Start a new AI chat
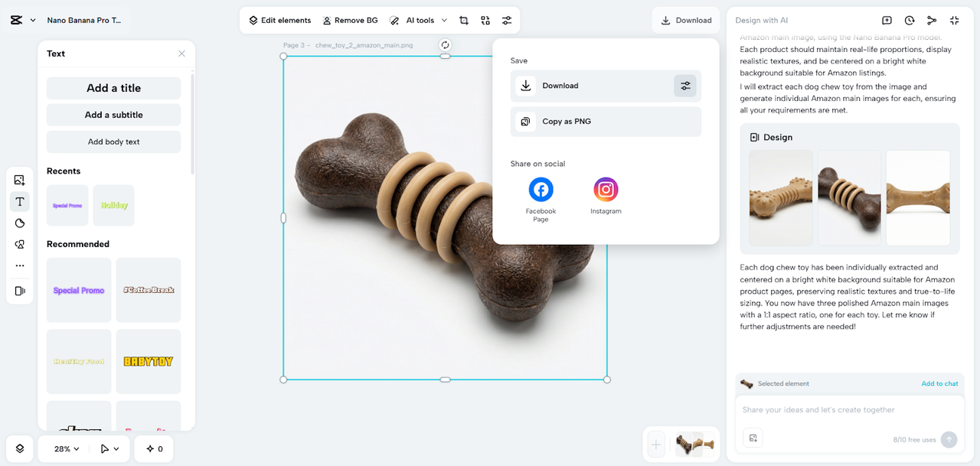The height and width of the screenshot is (466, 980). 887,21
